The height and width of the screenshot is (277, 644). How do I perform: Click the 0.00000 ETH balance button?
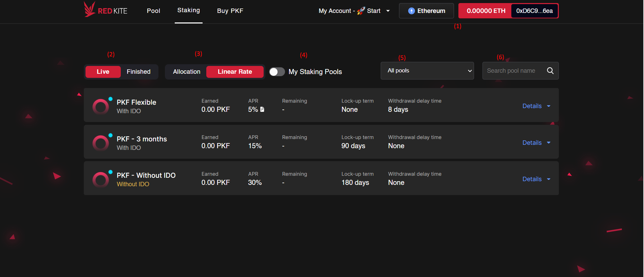(486, 11)
